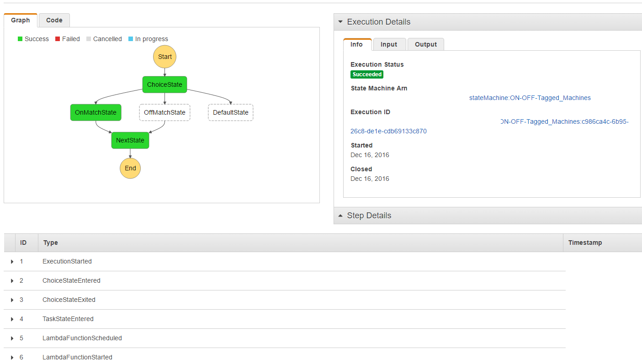This screenshot has height=364, width=642.
Task: Click the End node in graph
Action: 130,168
